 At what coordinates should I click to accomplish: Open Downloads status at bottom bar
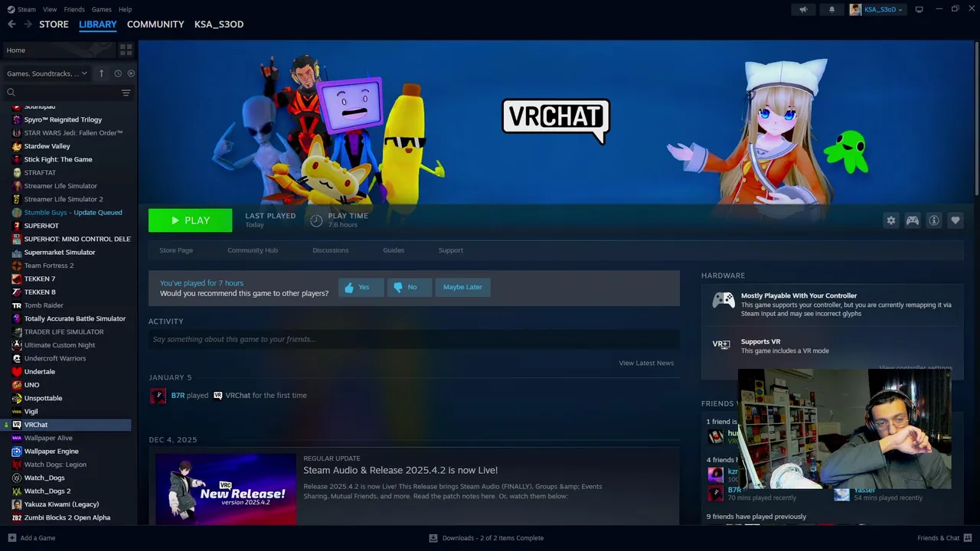tap(486, 538)
